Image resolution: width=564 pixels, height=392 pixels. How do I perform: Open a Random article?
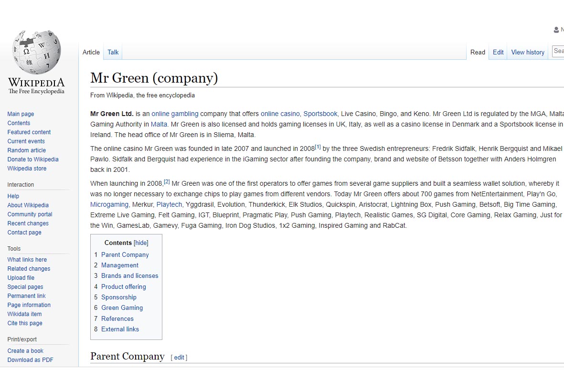pyautogui.click(x=27, y=150)
